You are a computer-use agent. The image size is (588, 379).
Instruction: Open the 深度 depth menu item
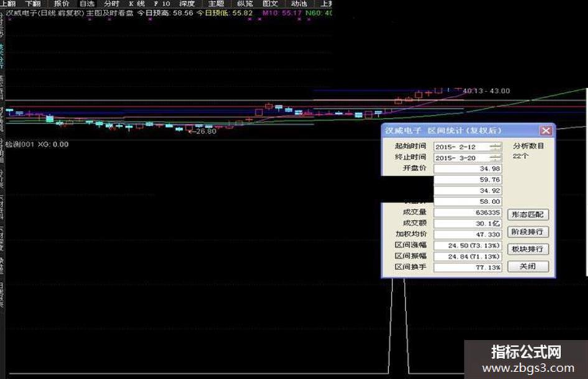coord(187,3)
